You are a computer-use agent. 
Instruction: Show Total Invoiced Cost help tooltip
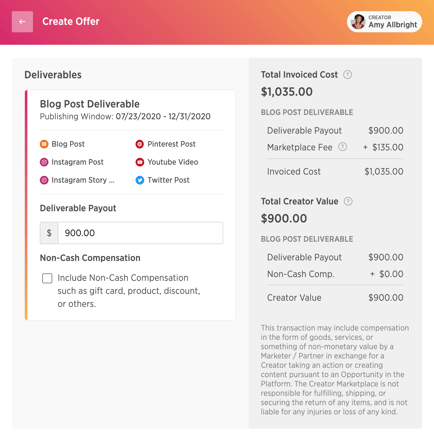[x=347, y=75]
